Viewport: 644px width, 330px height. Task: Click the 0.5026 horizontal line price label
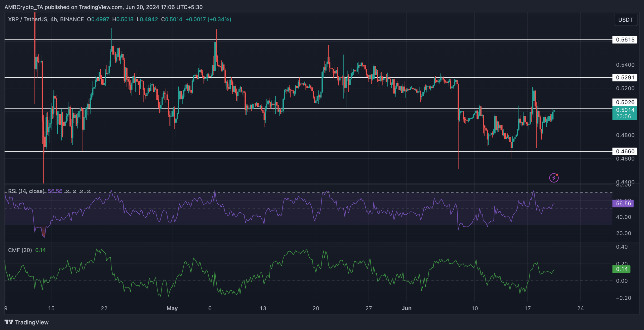(x=625, y=102)
